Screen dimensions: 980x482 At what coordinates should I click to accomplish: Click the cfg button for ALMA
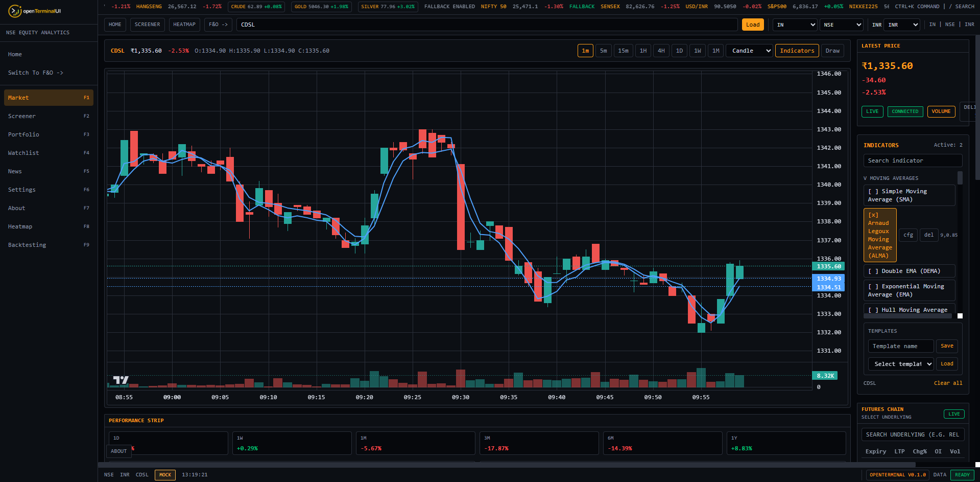(908, 235)
